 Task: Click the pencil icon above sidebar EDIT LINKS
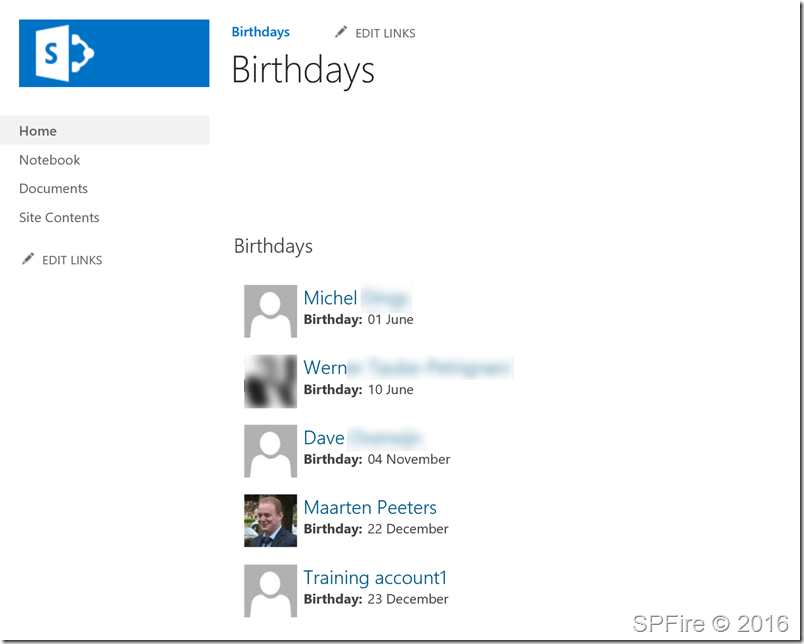click(28, 258)
